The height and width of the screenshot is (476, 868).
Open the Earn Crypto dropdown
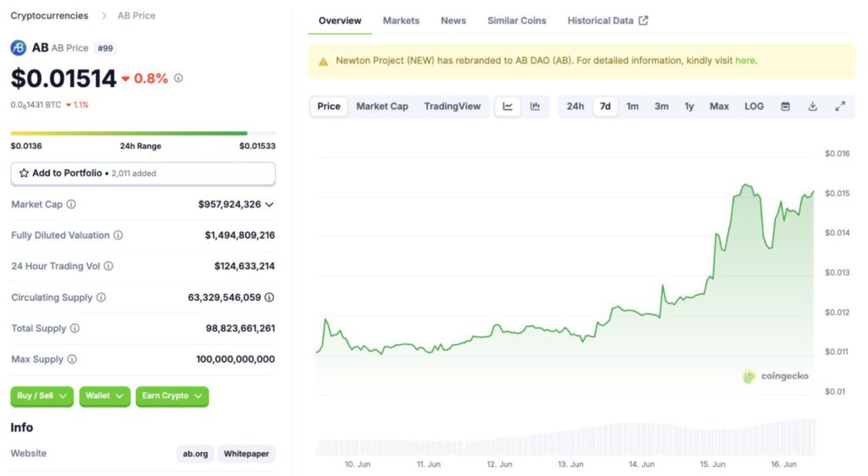[172, 396]
